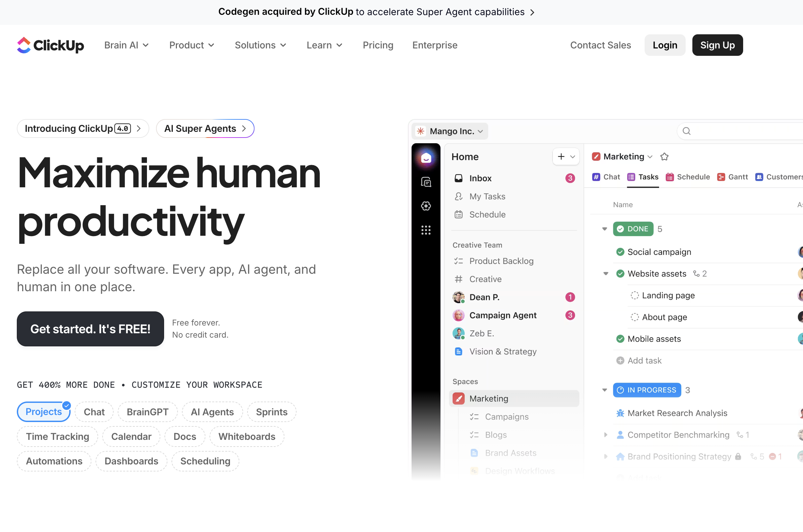Toggle the Social campaign done checkmark
803x532 pixels.
[x=620, y=252]
